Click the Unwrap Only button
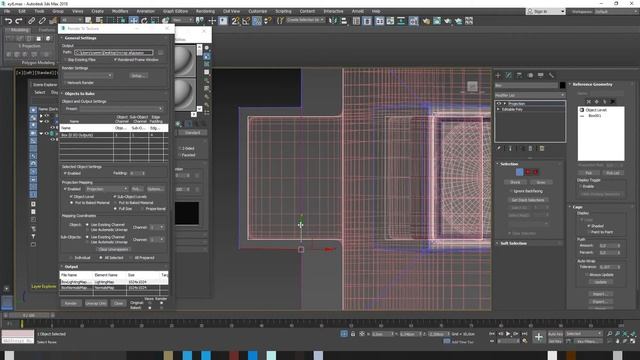Screen dimensions: 640x360 (x=96, y=303)
